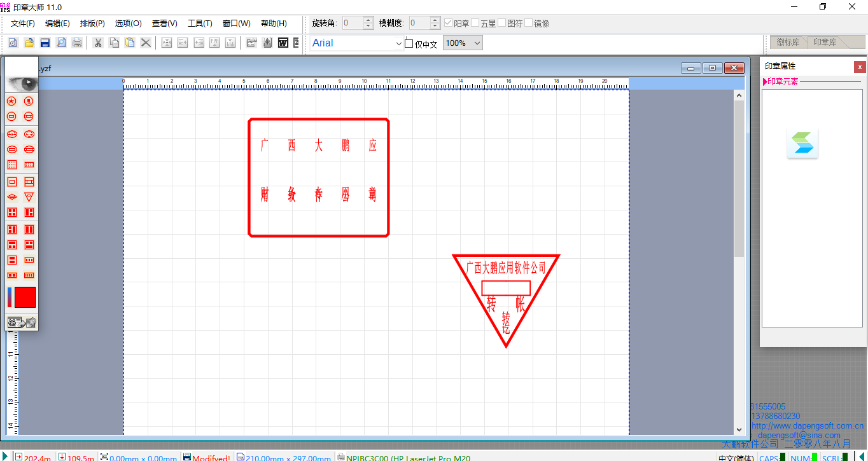The height and width of the screenshot is (461, 868).
Task: Click the camera export icon at palette bottom
Action: (22, 322)
